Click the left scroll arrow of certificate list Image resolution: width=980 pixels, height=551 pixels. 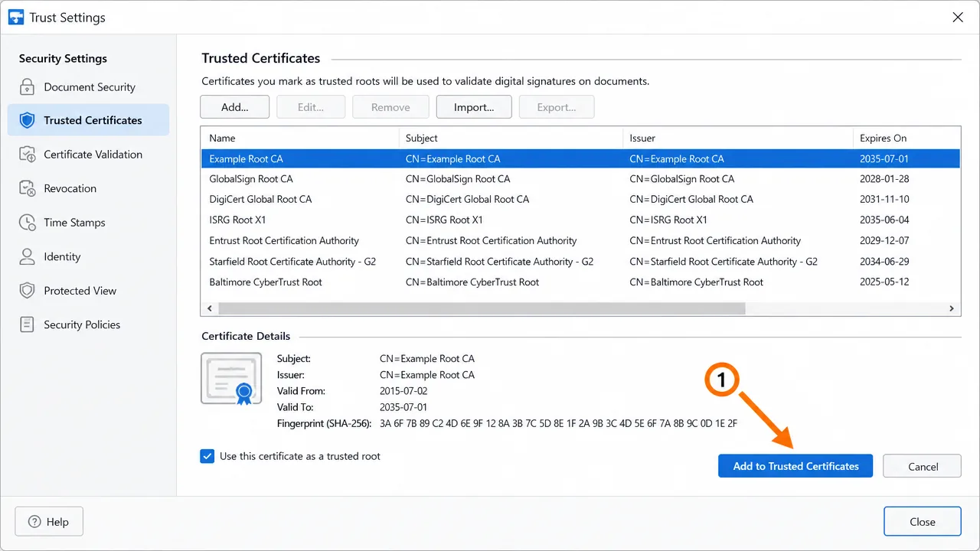[x=209, y=308]
